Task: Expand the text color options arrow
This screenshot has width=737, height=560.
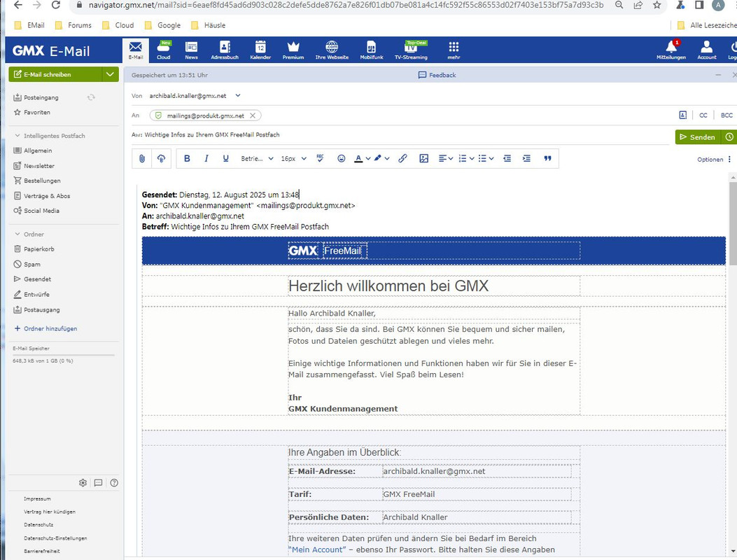Action: point(368,158)
